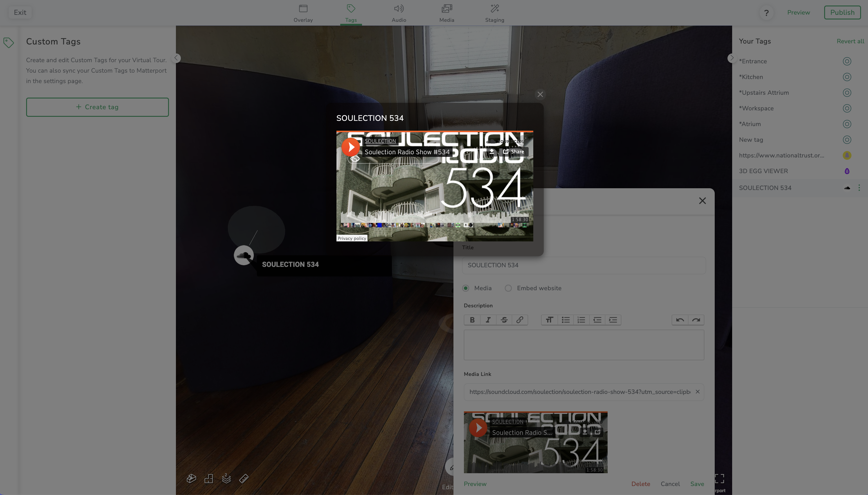Click the target icon next to New tag
The height and width of the screenshot is (495, 868).
coord(847,139)
